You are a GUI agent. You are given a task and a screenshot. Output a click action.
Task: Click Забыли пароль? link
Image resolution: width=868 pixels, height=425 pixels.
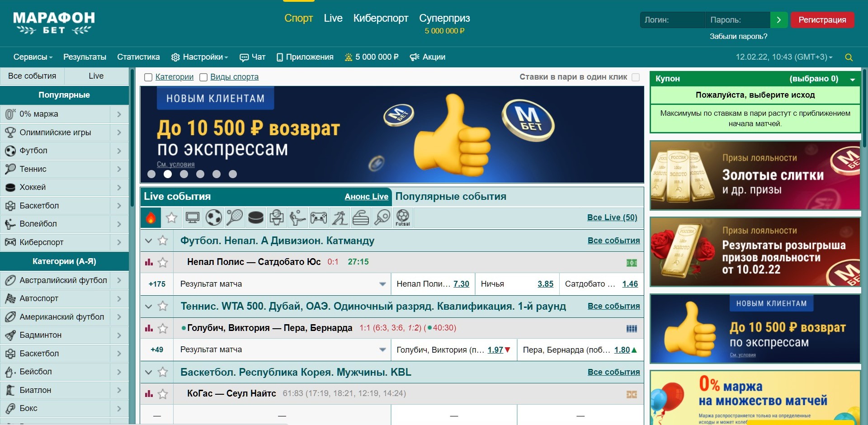click(738, 36)
